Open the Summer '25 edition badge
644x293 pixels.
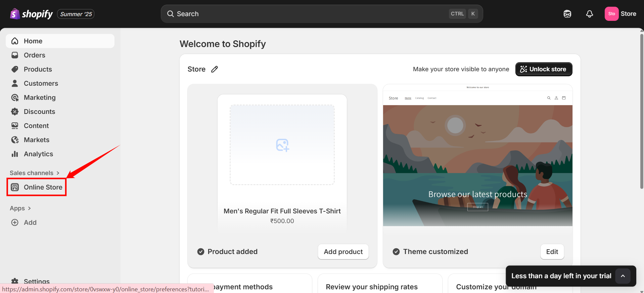(x=76, y=14)
